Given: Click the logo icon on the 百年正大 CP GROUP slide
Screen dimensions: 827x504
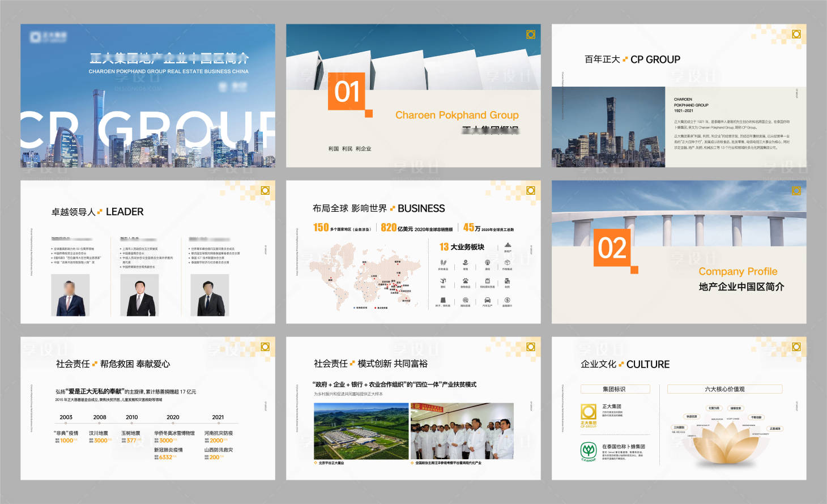Looking at the screenshot, I should (796, 35).
